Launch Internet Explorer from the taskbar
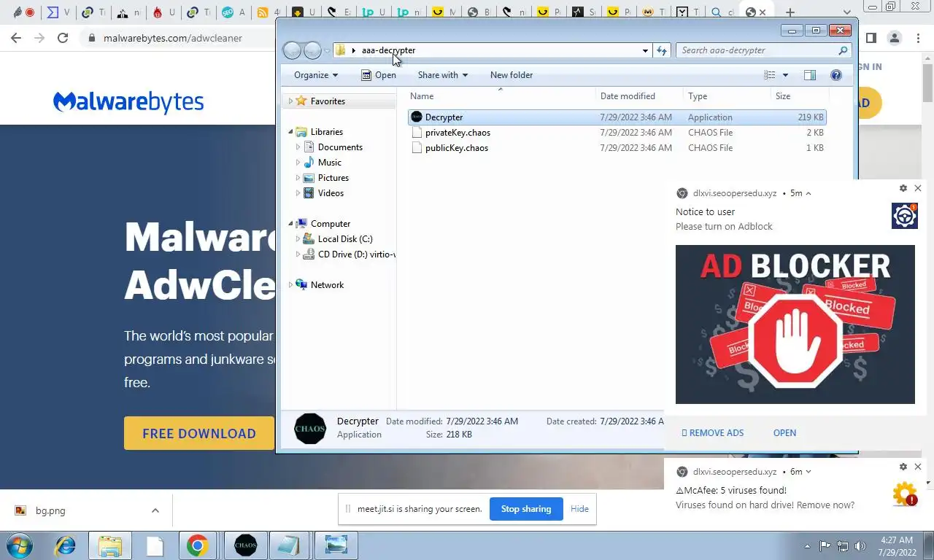 click(x=66, y=545)
